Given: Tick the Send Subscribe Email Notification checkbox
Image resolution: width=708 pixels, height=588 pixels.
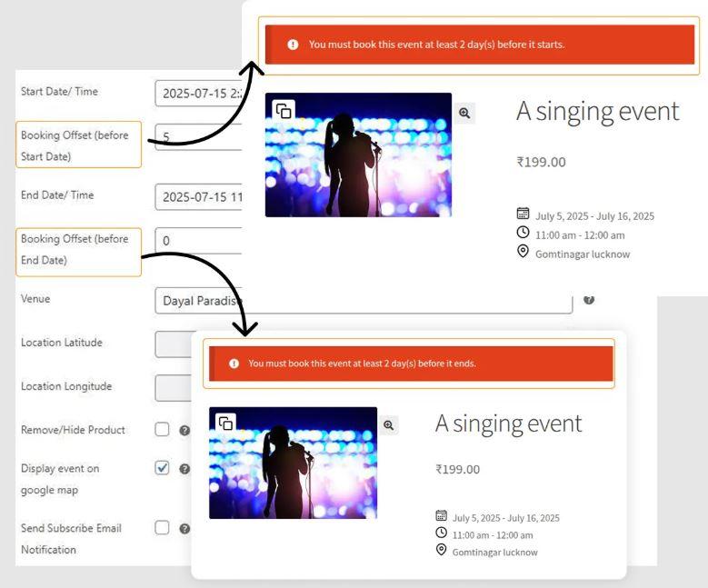Looking at the screenshot, I should coord(162,527).
